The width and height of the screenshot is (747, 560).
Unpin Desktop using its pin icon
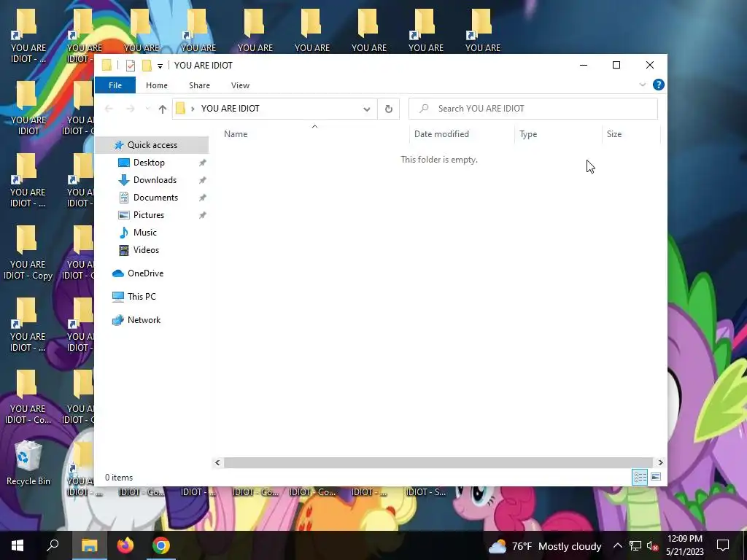[203, 163]
